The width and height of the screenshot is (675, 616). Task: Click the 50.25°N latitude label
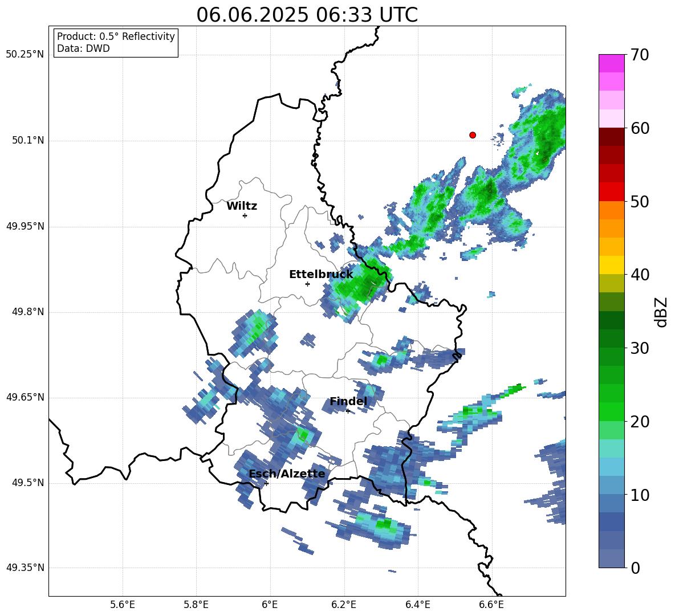pyautogui.click(x=25, y=55)
